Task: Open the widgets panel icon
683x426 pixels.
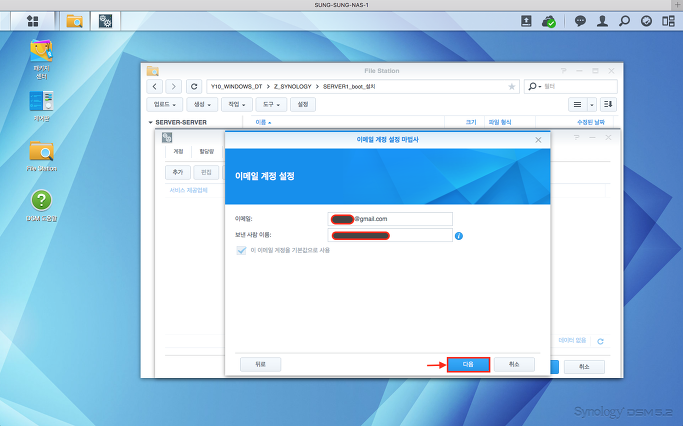Action: click(x=668, y=21)
